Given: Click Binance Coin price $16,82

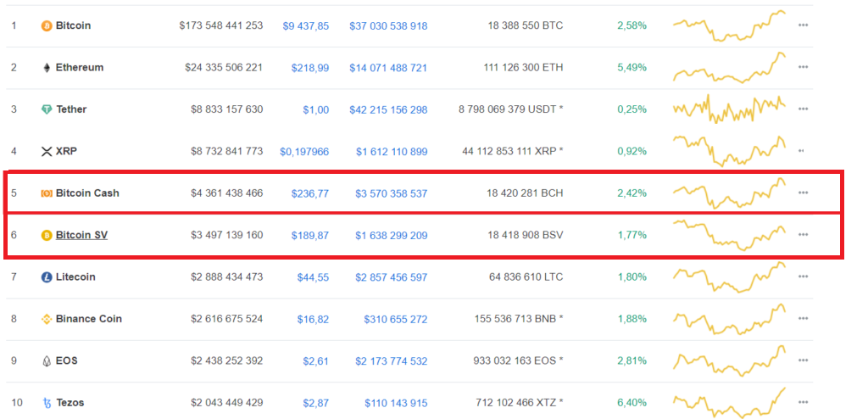Looking at the screenshot, I should (x=313, y=319).
